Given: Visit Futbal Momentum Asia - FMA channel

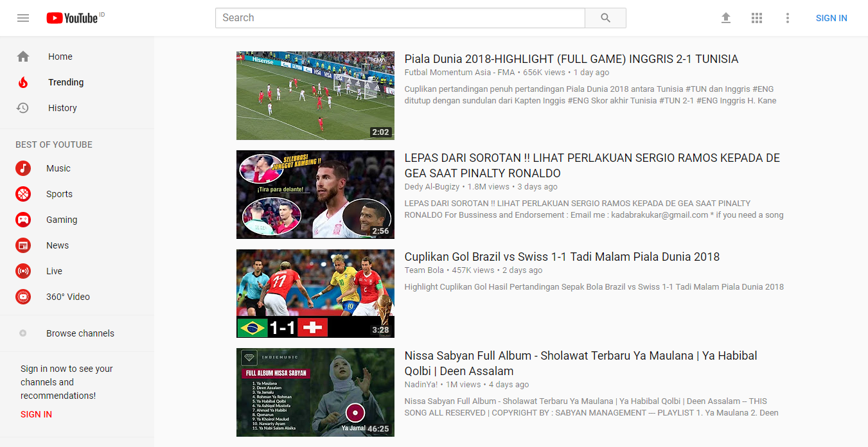Looking at the screenshot, I should (460, 73).
